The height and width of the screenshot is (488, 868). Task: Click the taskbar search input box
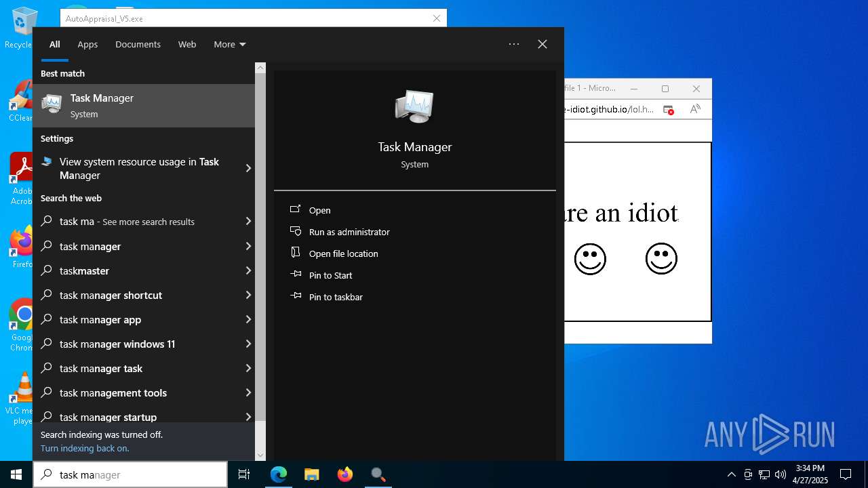[130, 474]
